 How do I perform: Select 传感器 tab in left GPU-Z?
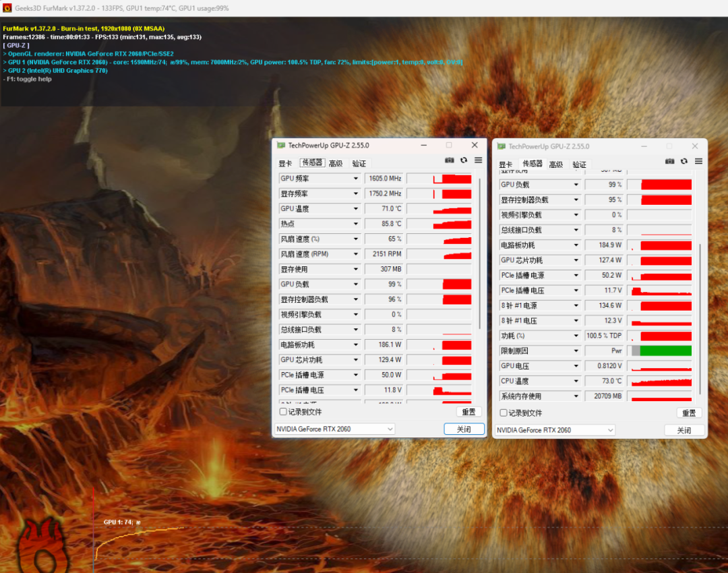[x=312, y=162]
